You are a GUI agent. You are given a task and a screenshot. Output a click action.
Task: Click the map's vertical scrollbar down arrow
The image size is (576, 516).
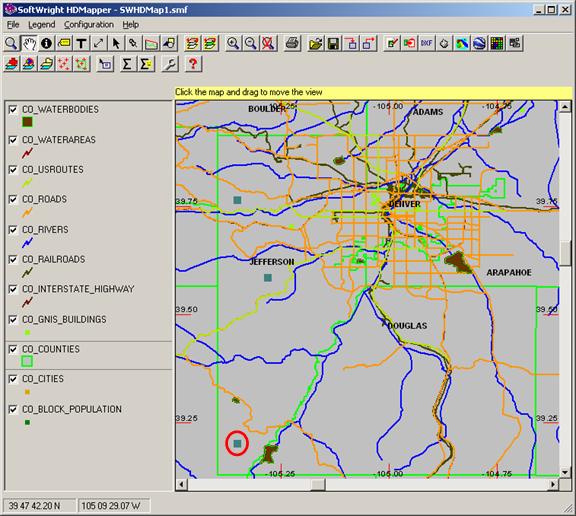(x=565, y=472)
